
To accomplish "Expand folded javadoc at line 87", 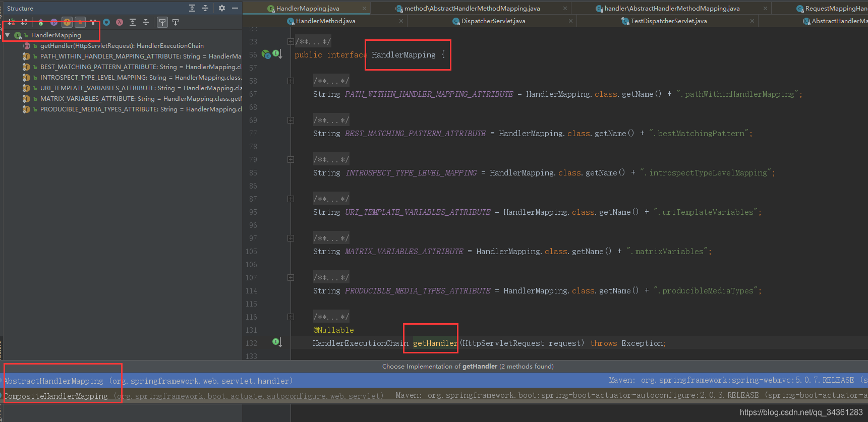I will 291,199.
